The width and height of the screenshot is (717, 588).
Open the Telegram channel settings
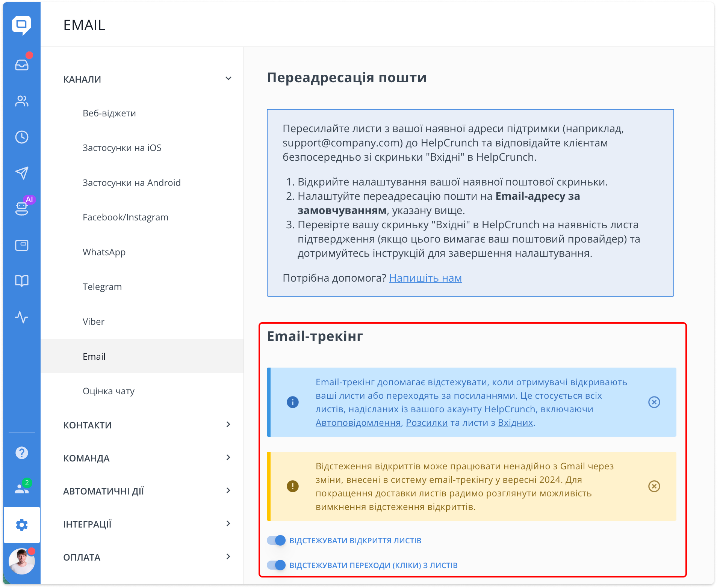pos(102,286)
